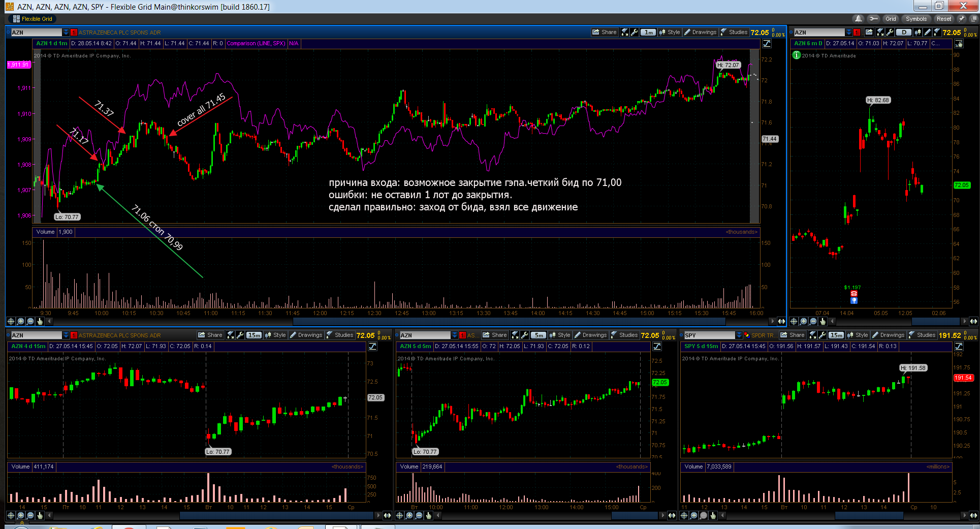Open chart settings wrench on main 1m chart

634,32
